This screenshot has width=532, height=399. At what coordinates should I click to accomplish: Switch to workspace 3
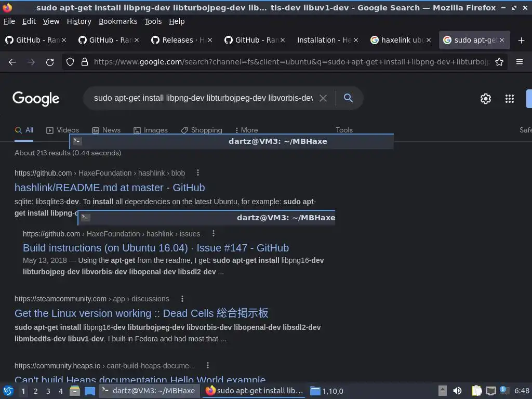[48, 391]
